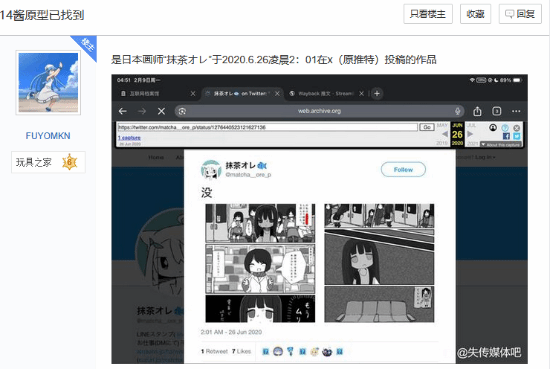This screenshot has width=550, height=369.
Task: Click the 抹茶オレ tweet author avatar
Action: click(210, 169)
